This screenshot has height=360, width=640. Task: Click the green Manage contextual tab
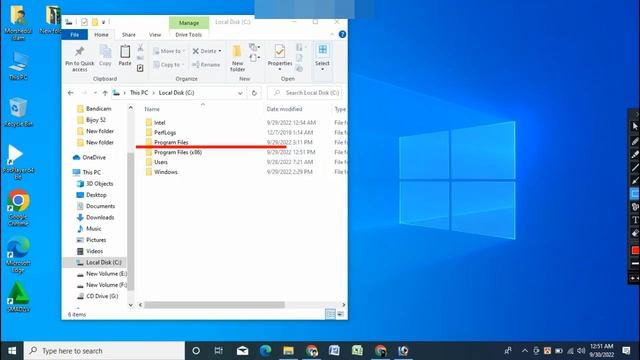click(x=189, y=23)
